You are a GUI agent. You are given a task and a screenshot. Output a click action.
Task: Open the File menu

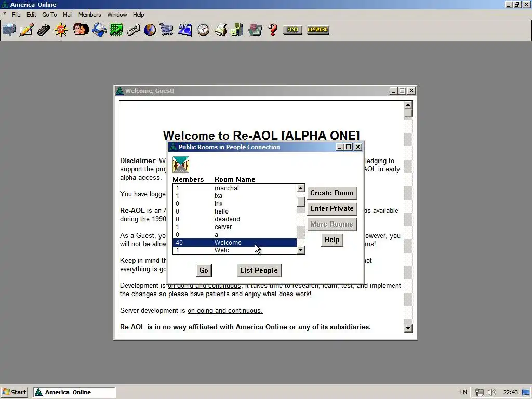(16, 15)
